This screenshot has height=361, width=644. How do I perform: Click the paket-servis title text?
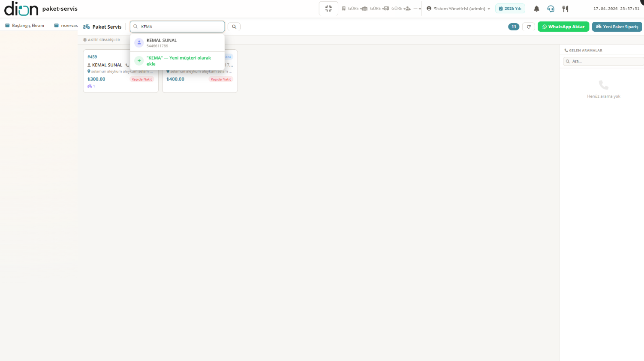[x=60, y=9]
